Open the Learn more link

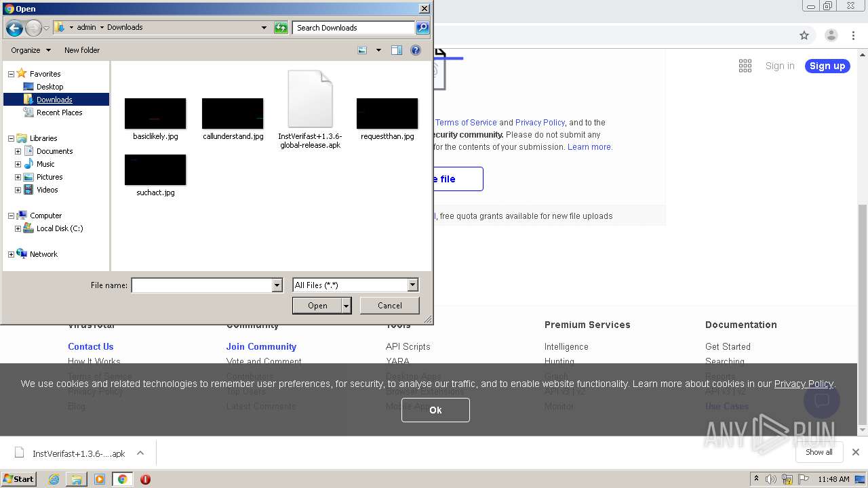tap(589, 147)
